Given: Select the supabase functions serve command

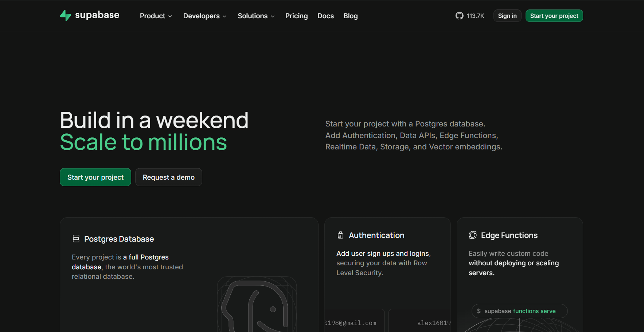Looking at the screenshot, I should [x=520, y=311].
